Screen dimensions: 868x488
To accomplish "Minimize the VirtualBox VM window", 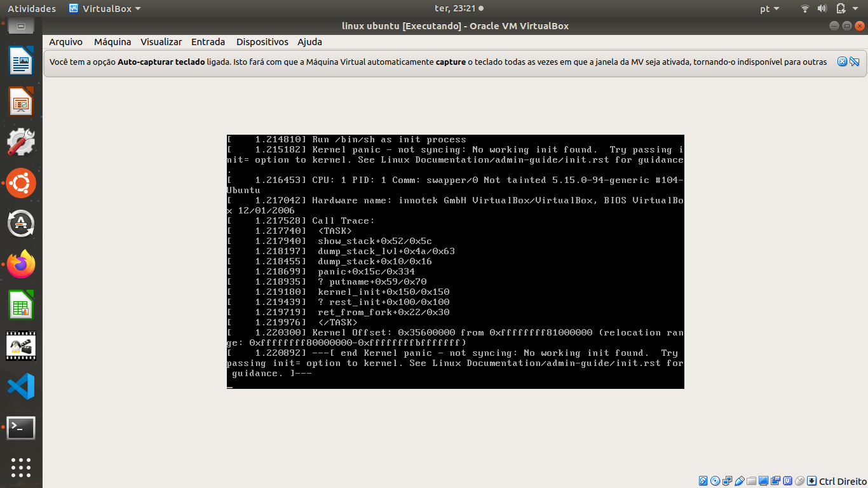I will coord(834,26).
